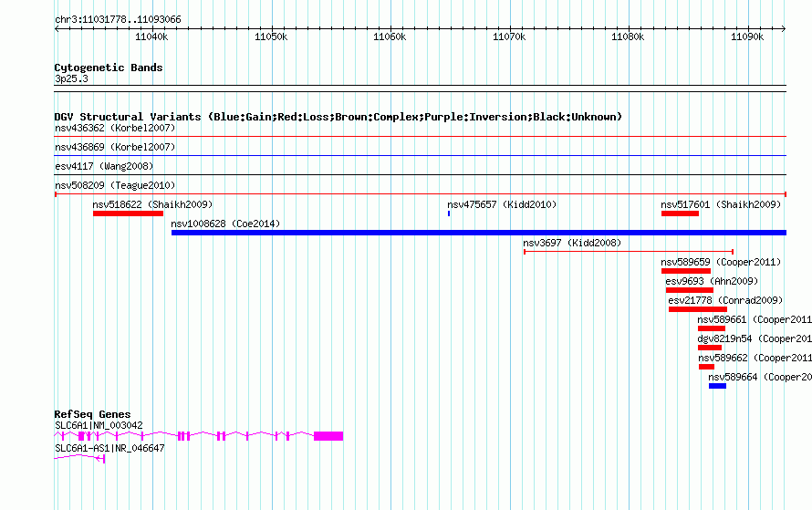
Task: Open the nsv589661 (Cooper2011) label
Action: [755, 319]
